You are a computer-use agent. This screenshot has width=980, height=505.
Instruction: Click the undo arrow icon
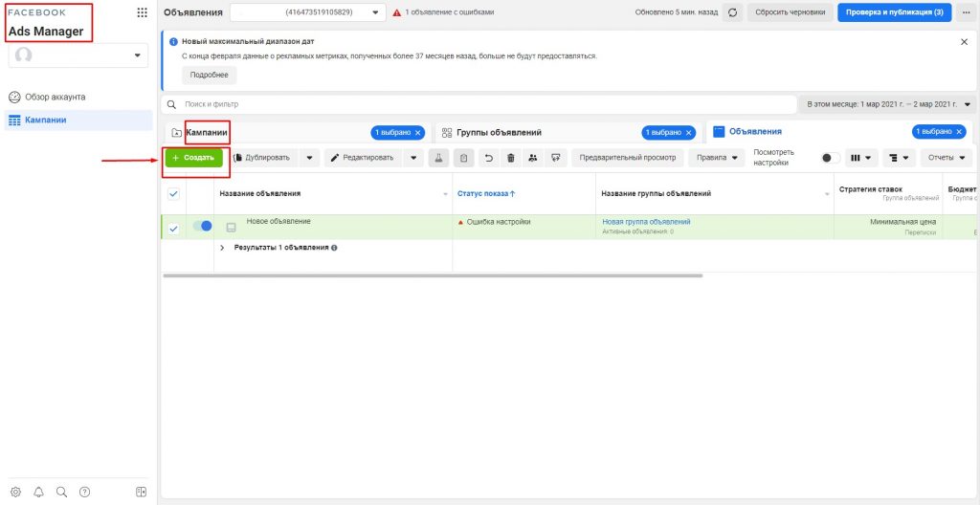pos(489,158)
